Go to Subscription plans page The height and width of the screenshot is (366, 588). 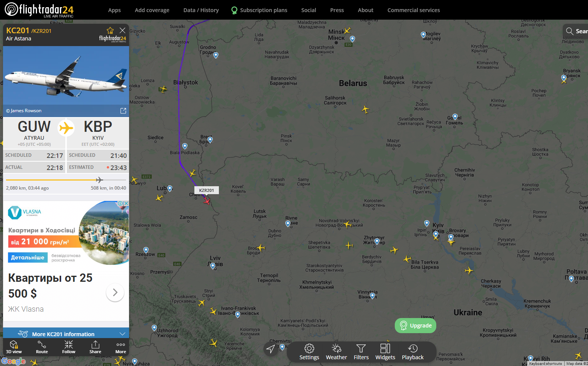(263, 10)
